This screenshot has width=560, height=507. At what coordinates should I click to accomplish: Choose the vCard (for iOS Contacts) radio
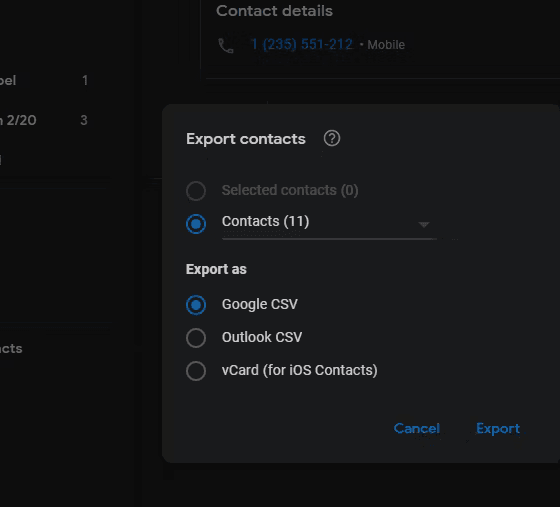click(196, 371)
